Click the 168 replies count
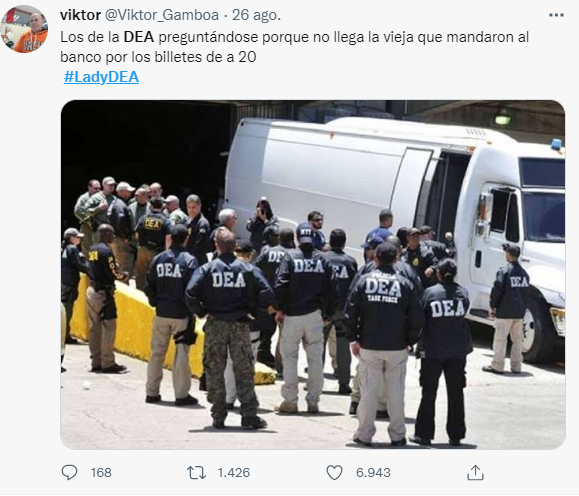The image size is (579, 496). [x=101, y=473]
